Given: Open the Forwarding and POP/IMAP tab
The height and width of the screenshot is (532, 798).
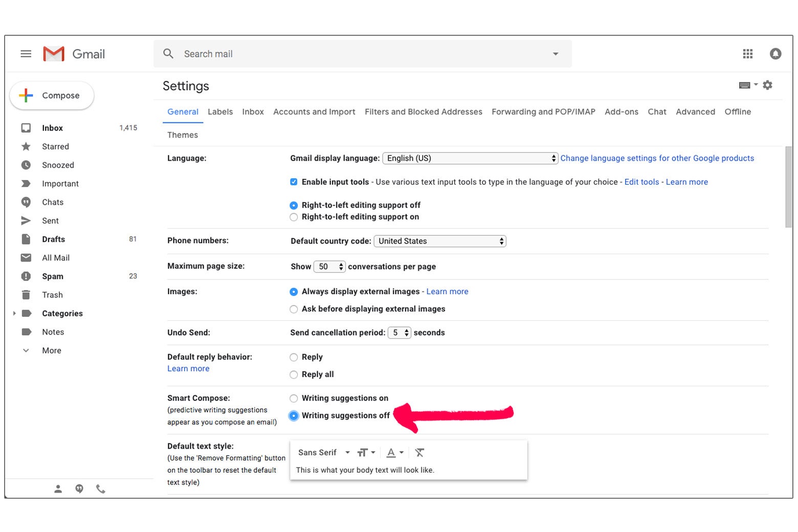Looking at the screenshot, I should pyautogui.click(x=543, y=112).
